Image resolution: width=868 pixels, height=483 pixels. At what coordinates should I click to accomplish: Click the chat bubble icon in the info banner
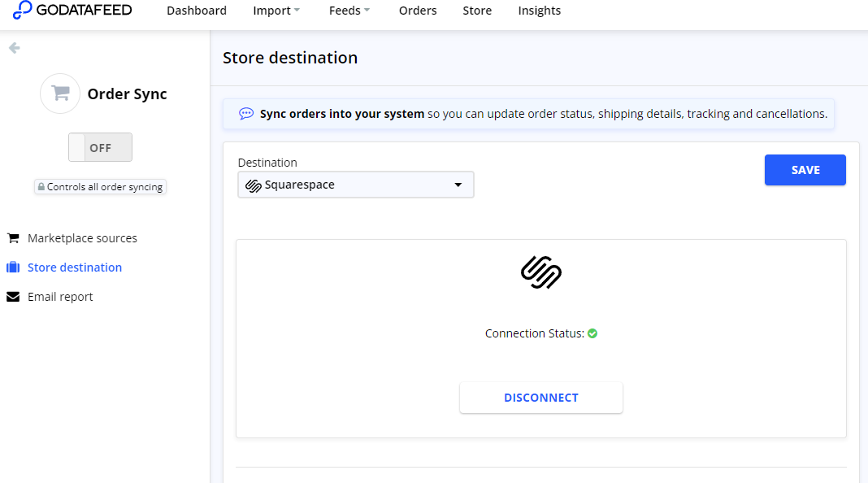pos(245,114)
